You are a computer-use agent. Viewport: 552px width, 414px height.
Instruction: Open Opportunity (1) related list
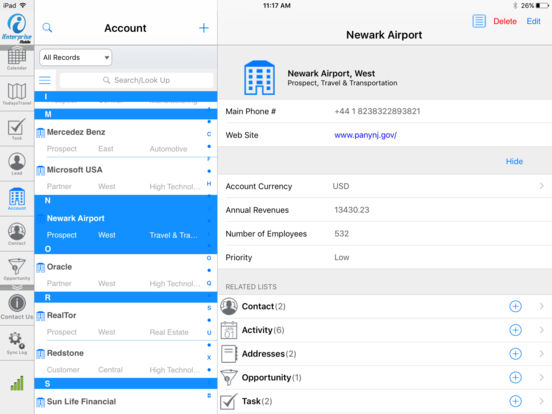pos(385,377)
